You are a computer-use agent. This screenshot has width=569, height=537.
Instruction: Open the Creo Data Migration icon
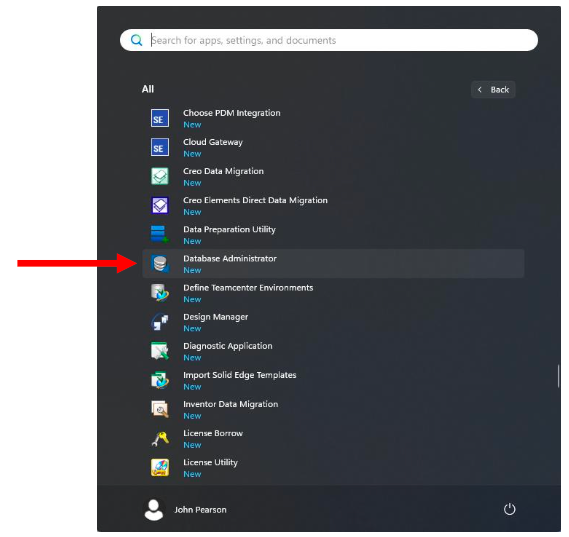[x=160, y=176]
